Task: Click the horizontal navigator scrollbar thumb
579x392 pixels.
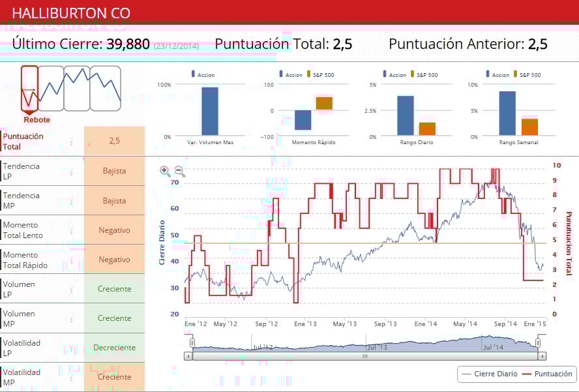Action: click(x=365, y=357)
